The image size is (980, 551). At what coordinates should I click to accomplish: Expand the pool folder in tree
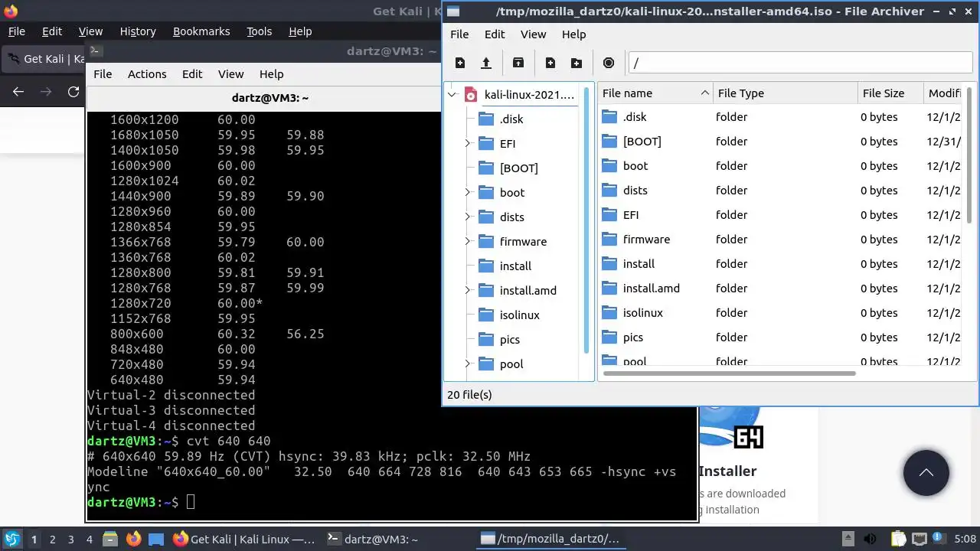[468, 364]
